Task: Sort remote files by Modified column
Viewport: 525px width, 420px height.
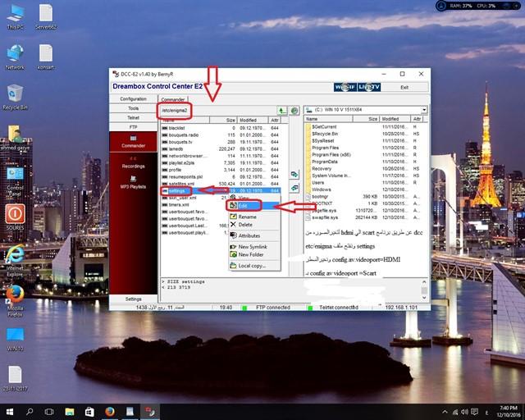Action: (252, 120)
